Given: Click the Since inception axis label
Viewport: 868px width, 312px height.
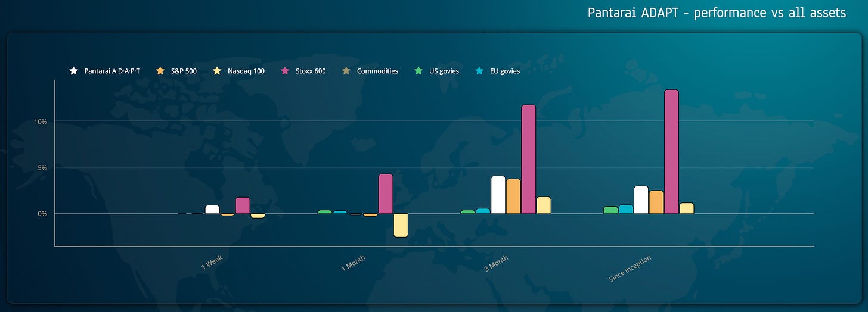Looking at the screenshot, I should [x=630, y=269].
